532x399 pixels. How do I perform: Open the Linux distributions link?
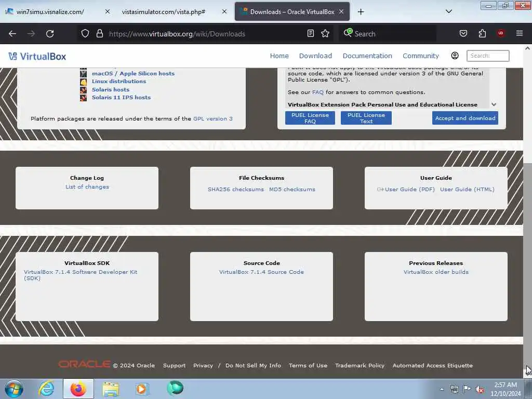click(119, 82)
